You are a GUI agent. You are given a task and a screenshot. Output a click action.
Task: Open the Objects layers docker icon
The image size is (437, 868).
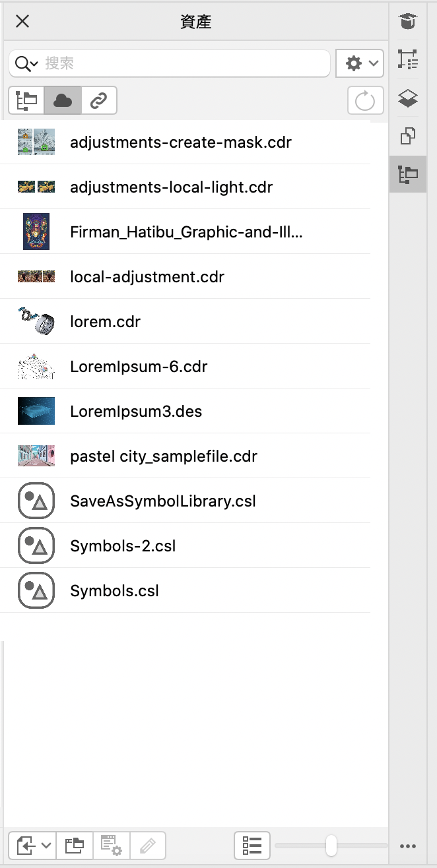point(409,99)
